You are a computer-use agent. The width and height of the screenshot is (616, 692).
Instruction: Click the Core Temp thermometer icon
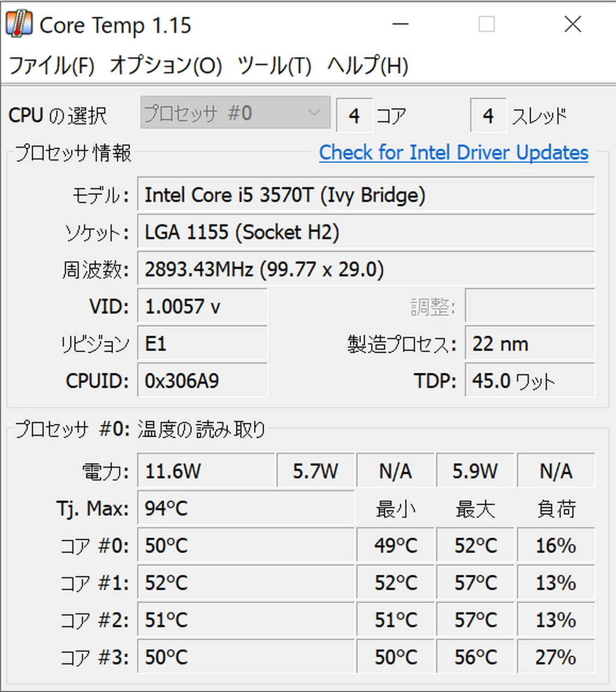(x=19, y=25)
